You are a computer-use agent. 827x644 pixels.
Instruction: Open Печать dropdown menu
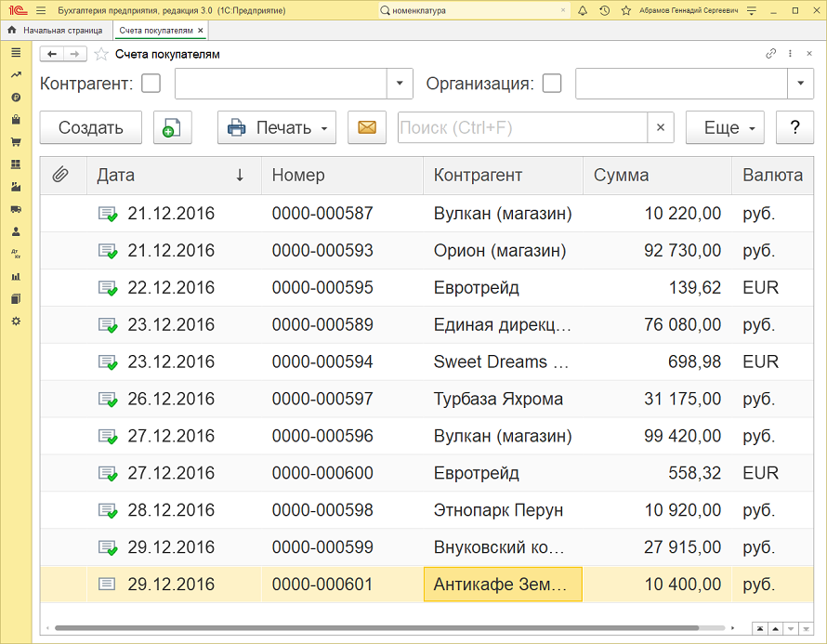click(277, 127)
